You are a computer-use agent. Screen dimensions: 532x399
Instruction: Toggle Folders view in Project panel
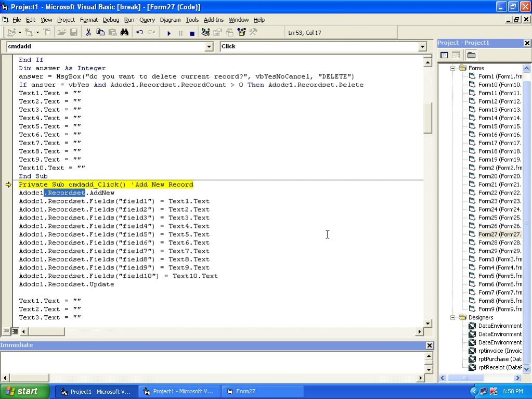(x=471, y=55)
